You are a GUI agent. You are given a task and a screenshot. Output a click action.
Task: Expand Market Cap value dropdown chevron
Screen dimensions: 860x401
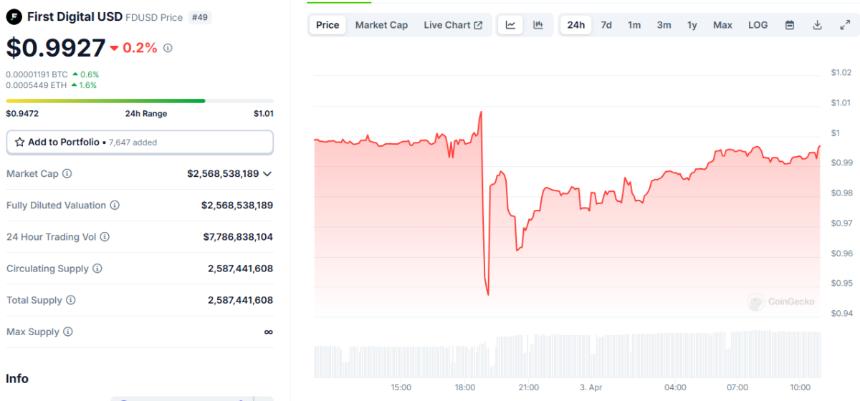[x=267, y=174]
